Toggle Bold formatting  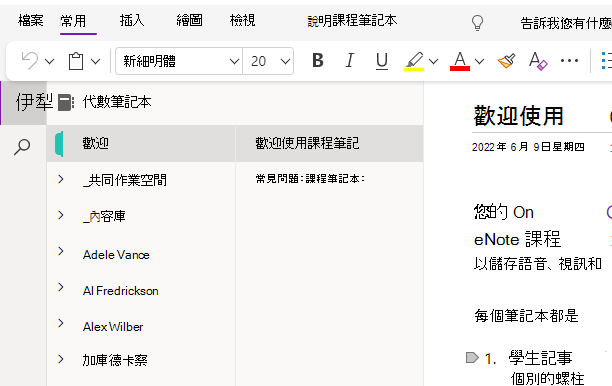coord(318,60)
